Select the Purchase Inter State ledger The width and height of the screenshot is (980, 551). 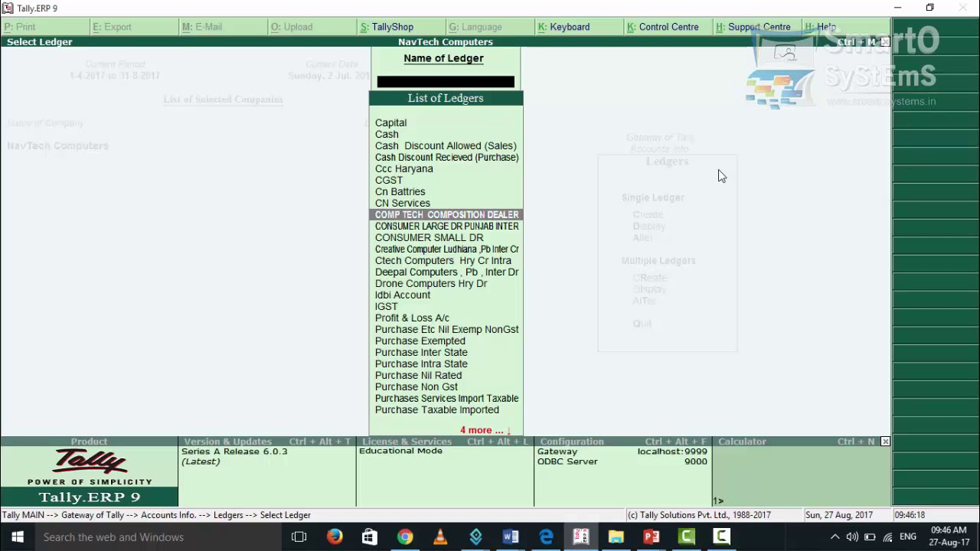click(x=421, y=352)
